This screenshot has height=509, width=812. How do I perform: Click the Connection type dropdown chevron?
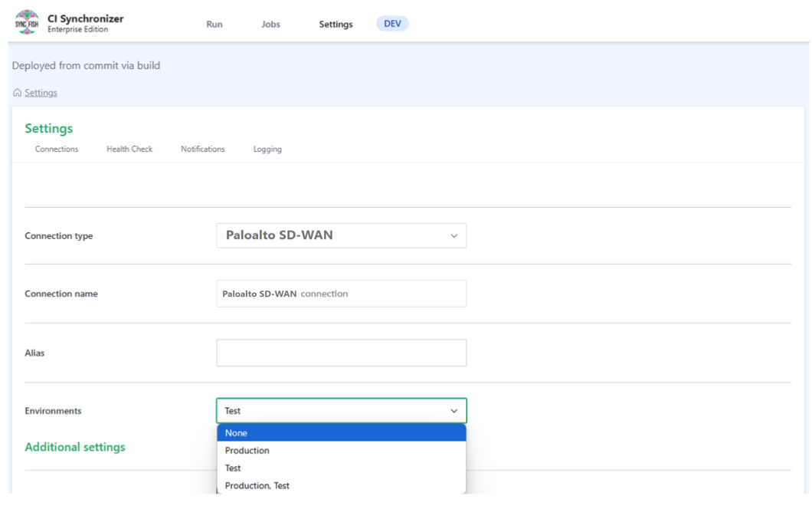453,236
